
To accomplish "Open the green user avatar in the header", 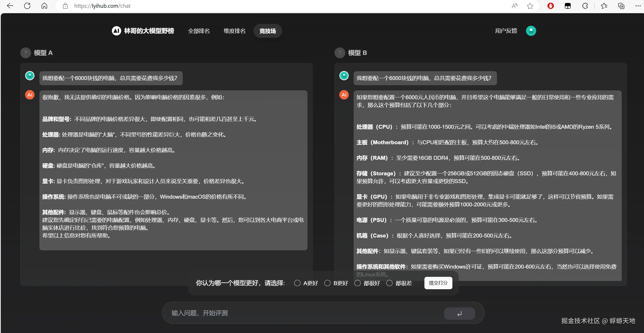I will pos(531,31).
